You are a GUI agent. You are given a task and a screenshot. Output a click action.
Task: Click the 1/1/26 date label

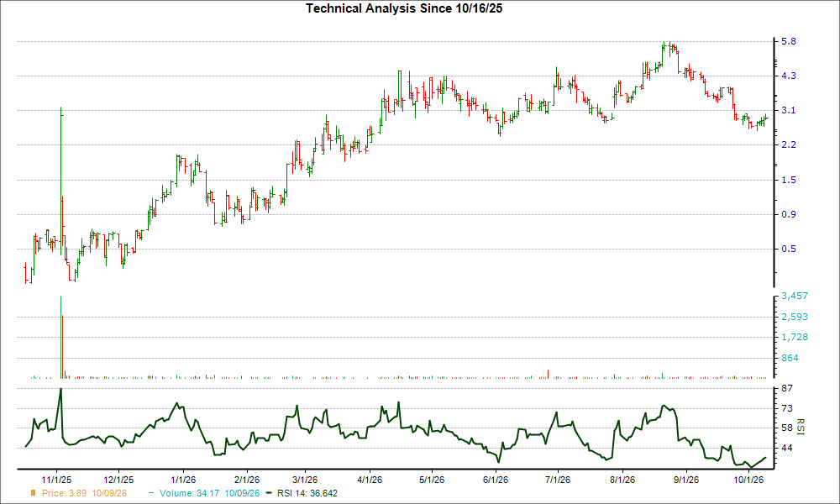coord(182,480)
